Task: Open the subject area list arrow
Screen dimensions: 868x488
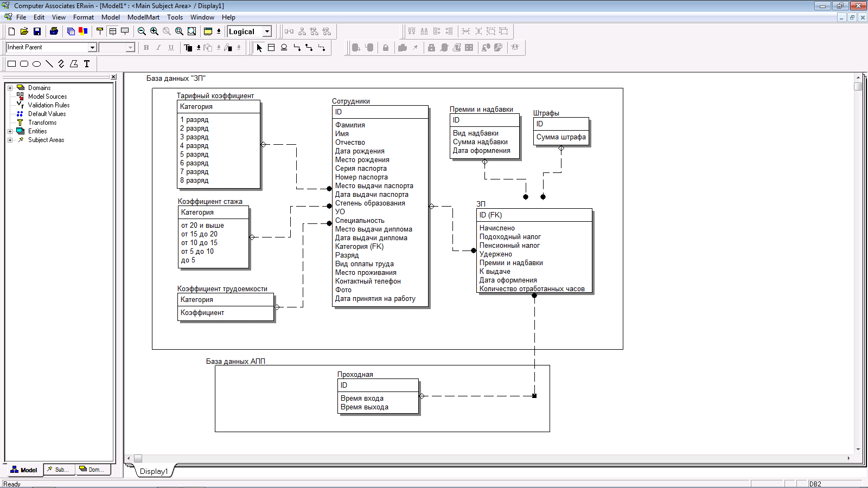Action: point(219,31)
